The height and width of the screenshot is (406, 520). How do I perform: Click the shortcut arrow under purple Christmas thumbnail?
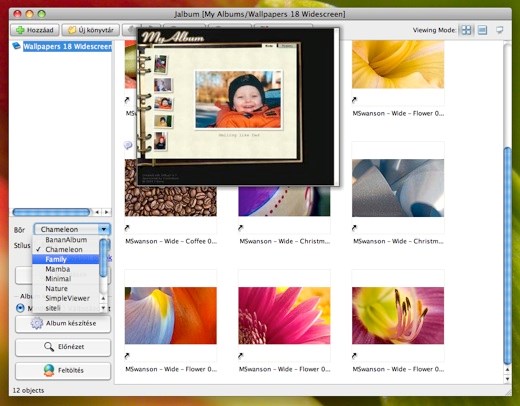coord(241,228)
